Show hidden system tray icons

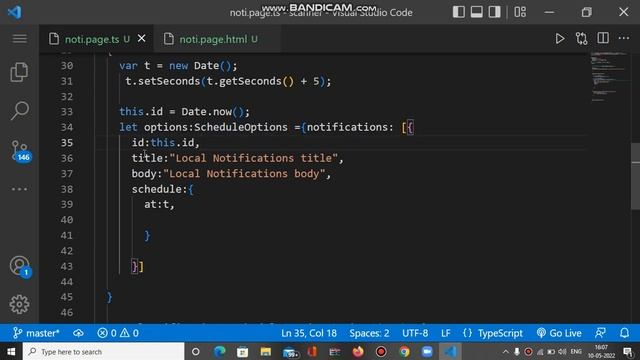tap(505, 351)
